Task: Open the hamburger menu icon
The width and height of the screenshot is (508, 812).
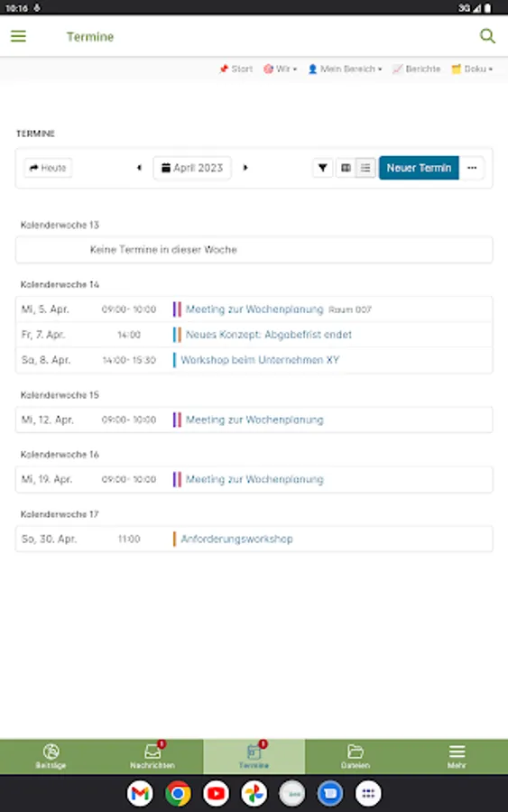Action: 18,36
